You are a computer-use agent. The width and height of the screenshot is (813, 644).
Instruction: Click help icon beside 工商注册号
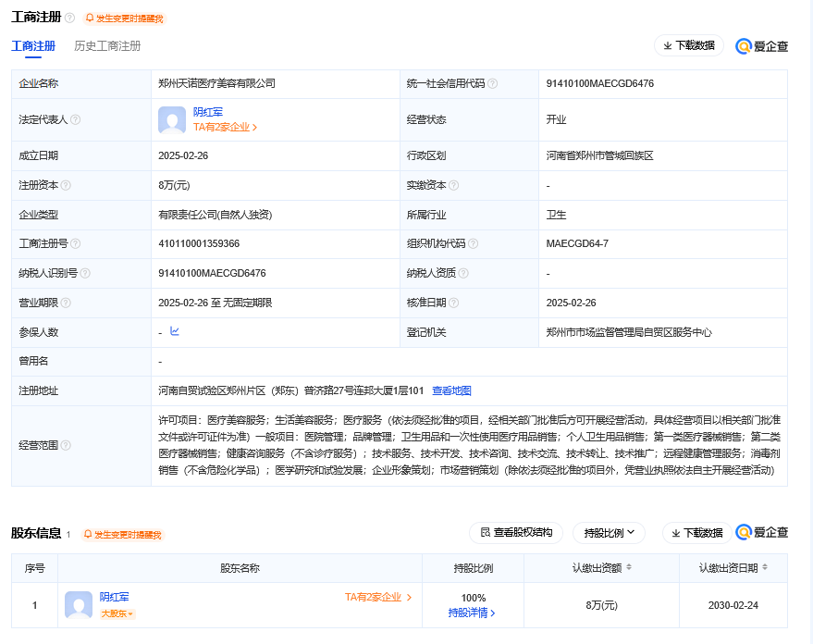click(75, 243)
